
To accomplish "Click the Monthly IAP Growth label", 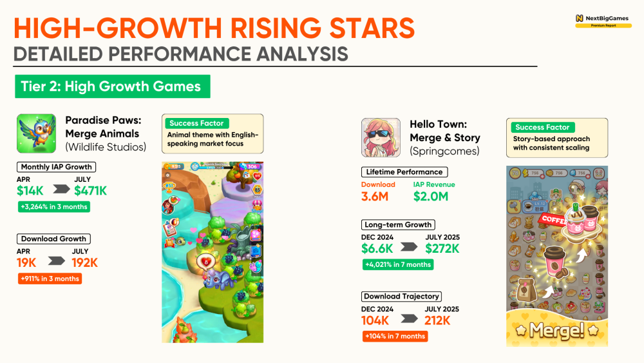I will point(56,167).
